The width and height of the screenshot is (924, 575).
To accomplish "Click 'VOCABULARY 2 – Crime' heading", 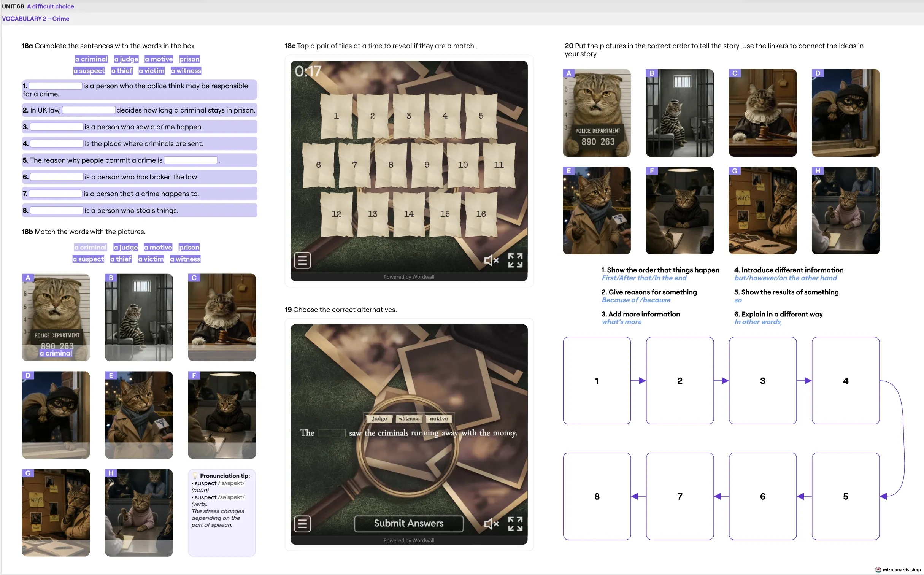I will tap(36, 19).
